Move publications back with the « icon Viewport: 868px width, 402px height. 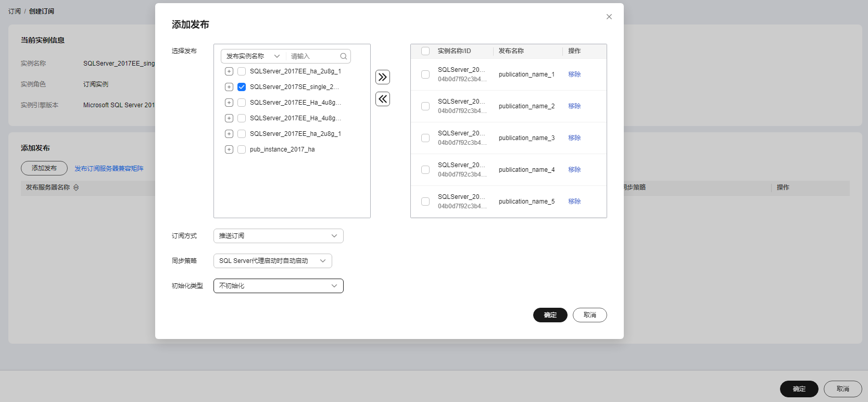tap(383, 99)
